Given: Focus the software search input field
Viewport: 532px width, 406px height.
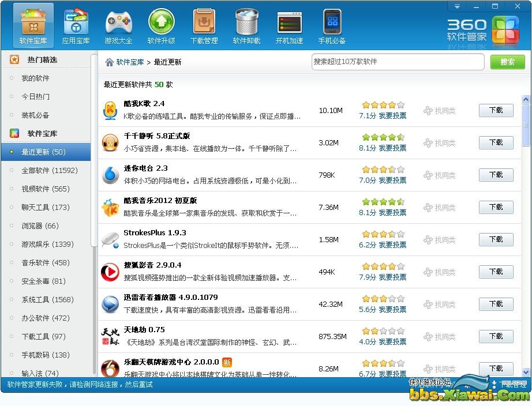Looking at the screenshot, I should pos(398,62).
